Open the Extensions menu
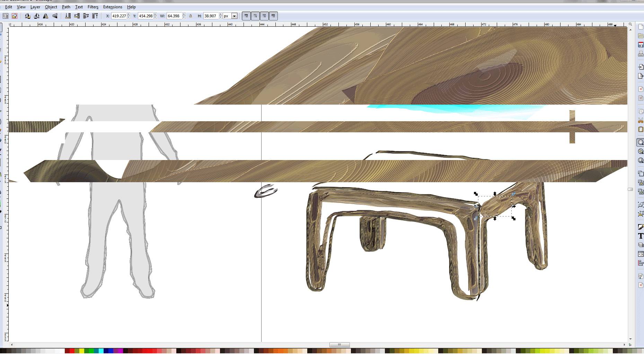The image size is (644, 354). click(x=113, y=7)
